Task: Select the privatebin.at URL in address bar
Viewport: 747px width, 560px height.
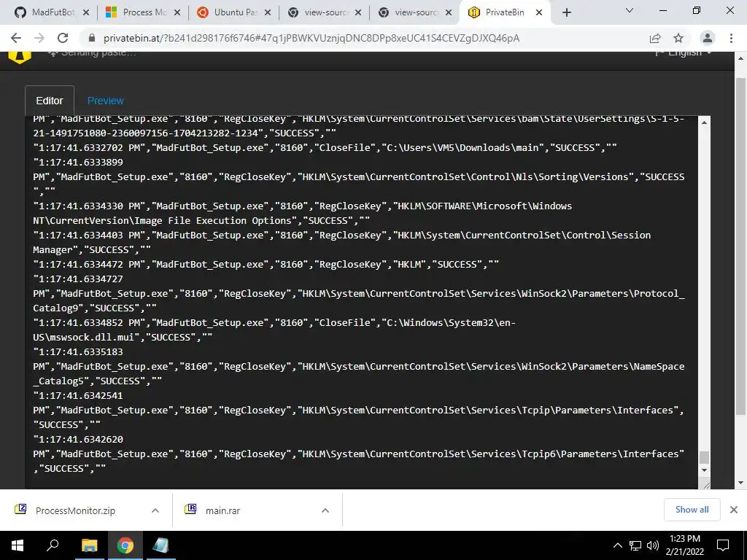Action: click(x=311, y=38)
